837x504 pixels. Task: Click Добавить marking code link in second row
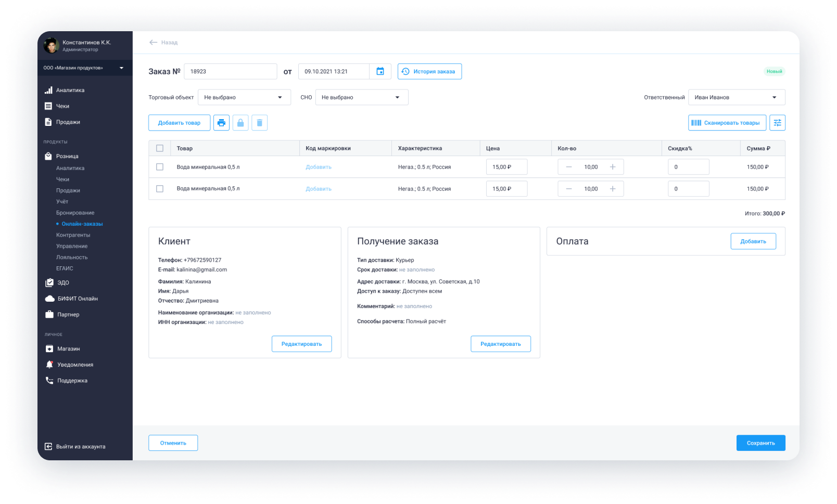point(319,189)
